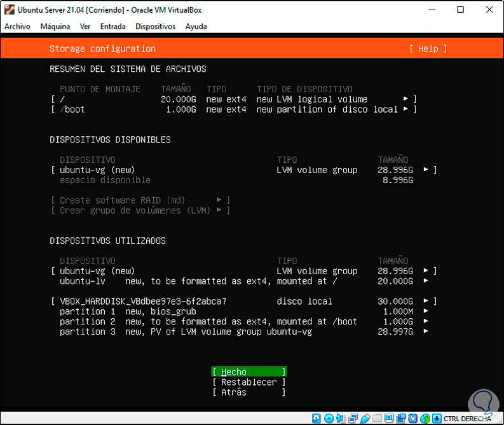
Task: Expand available ubuntu-vg 28.996G arrow
Action: (x=426, y=169)
